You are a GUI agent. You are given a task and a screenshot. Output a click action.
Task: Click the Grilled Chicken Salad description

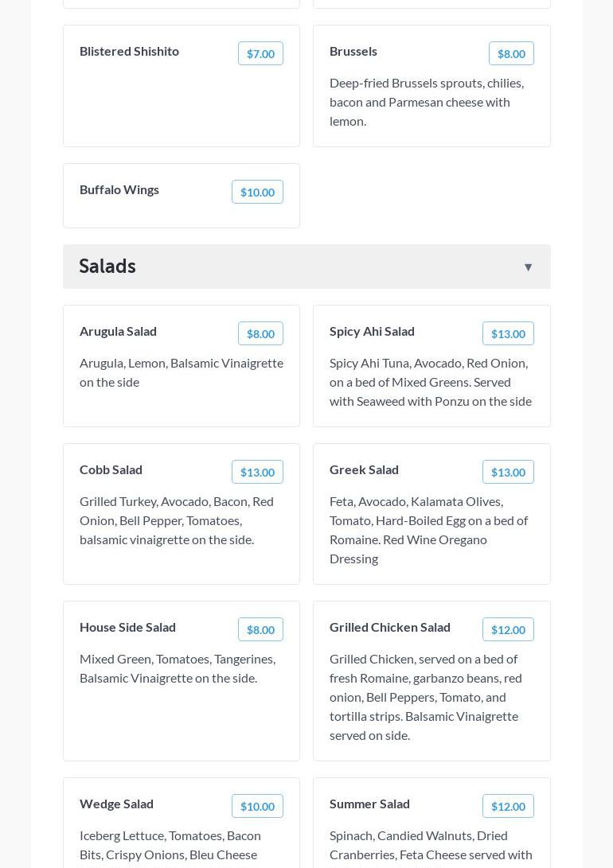click(426, 697)
